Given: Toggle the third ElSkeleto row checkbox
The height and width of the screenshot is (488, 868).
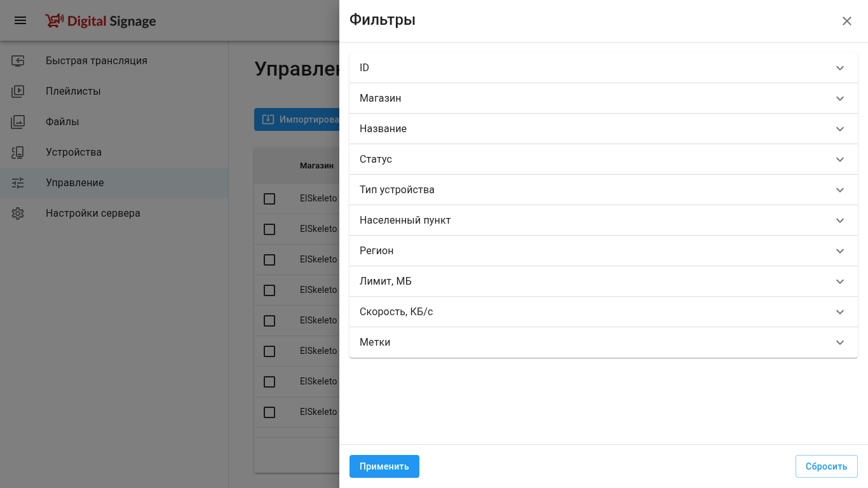Looking at the screenshot, I should pyautogui.click(x=269, y=260).
